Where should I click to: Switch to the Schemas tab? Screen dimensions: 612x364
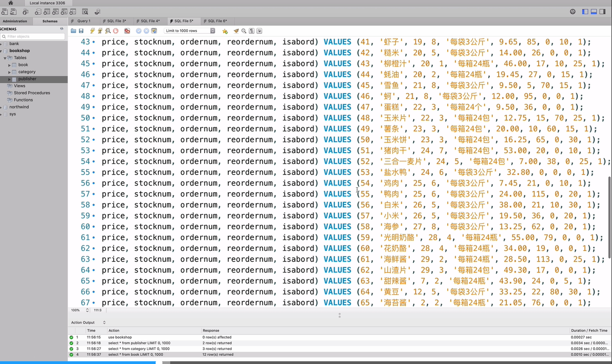tap(50, 21)
